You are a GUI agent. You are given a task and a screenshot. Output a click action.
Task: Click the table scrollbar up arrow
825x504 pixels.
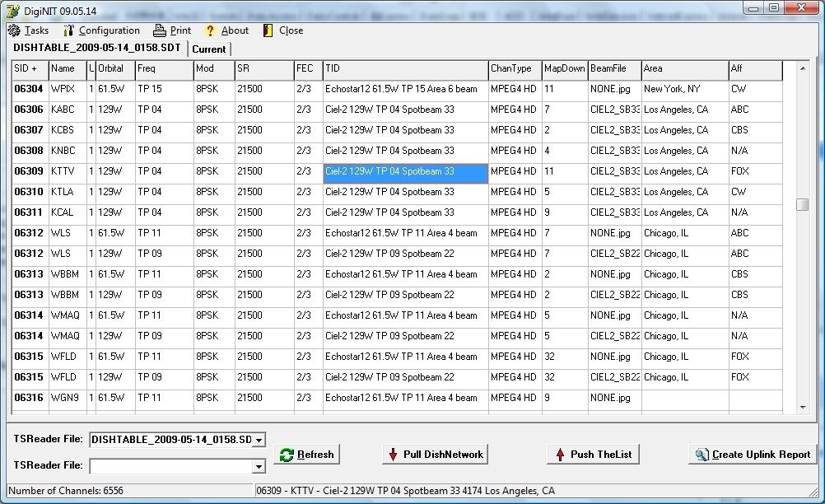tap(803, 68)
